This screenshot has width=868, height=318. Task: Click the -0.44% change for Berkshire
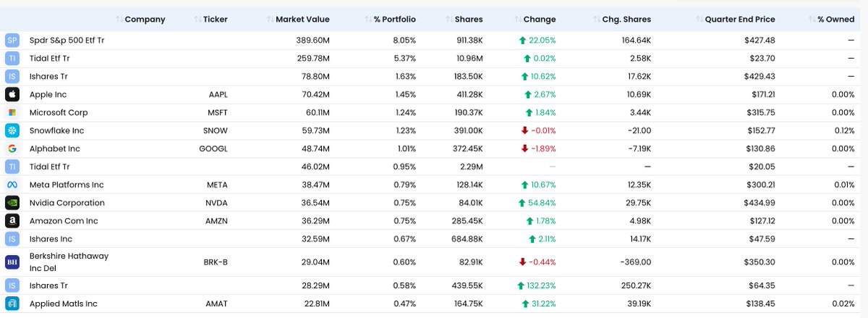click(537, 262)
